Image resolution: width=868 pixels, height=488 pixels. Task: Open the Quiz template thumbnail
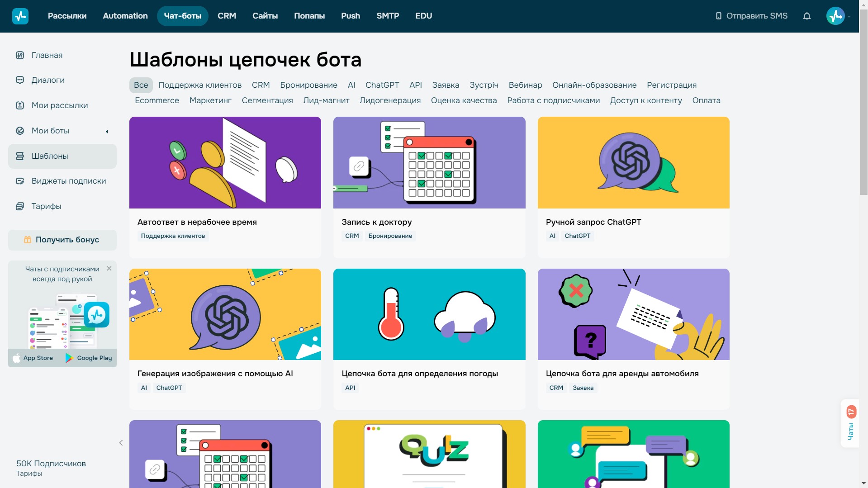tap(429, 454)
